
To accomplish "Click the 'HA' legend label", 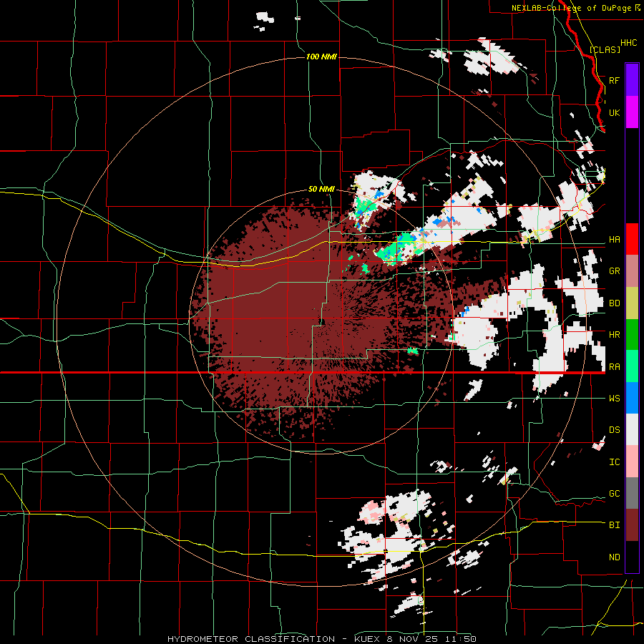I will pos(614,239).
